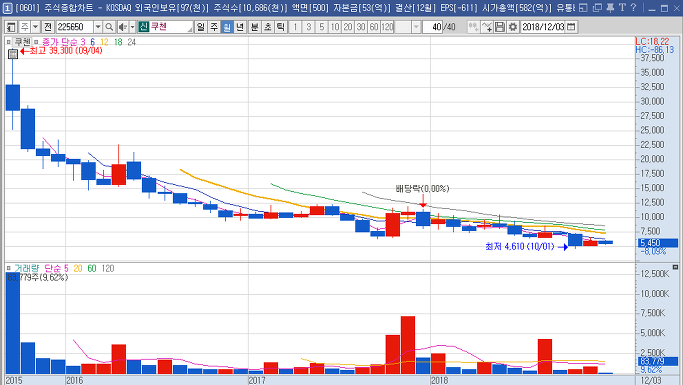Viewport: 683px width, 385px height.
Task: Click the pin-on-top icon in title bar
Action: point(610,7)
